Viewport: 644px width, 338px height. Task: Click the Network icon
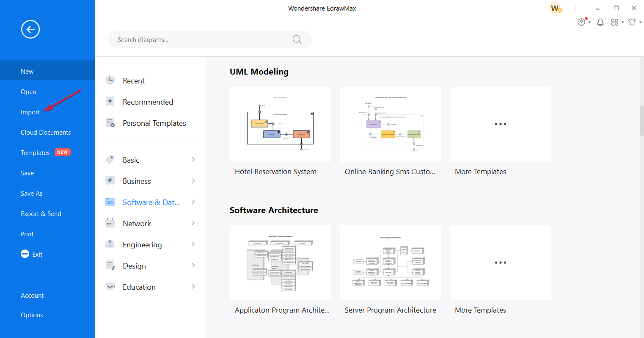pos(110,223)
